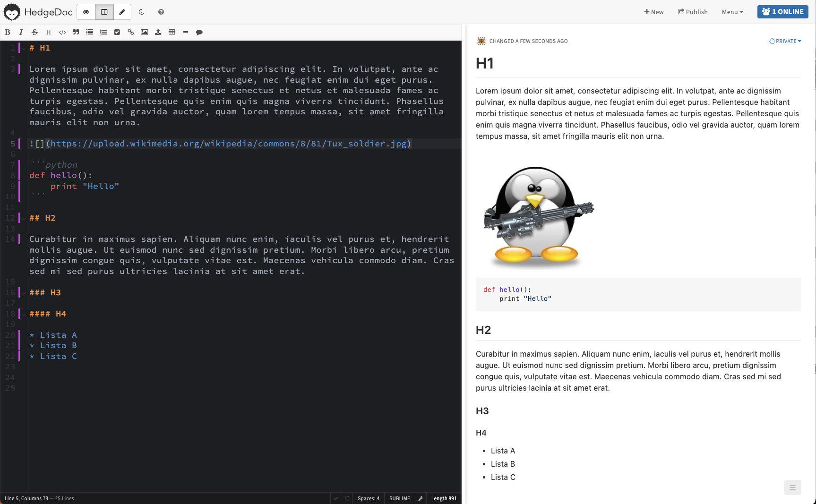Open the Private permission dropdown

[785, 41]
